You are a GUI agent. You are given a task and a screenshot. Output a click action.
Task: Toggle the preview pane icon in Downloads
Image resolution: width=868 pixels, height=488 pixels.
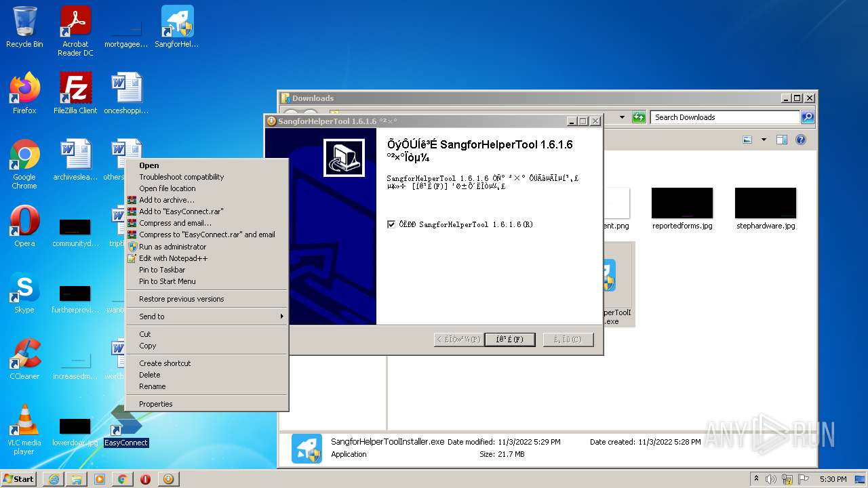click(781, 140)
